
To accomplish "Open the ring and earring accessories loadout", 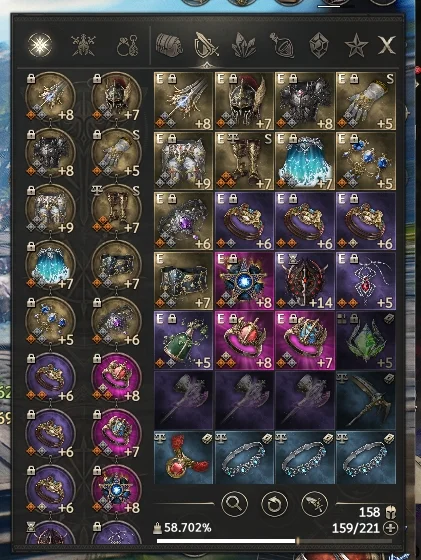I will [128, 45].
